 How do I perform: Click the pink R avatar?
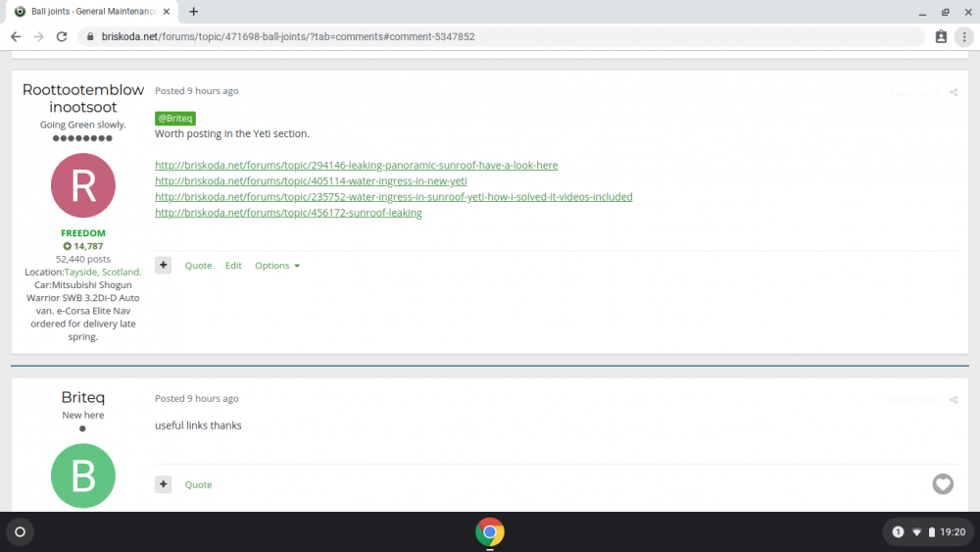click(83, 185)
